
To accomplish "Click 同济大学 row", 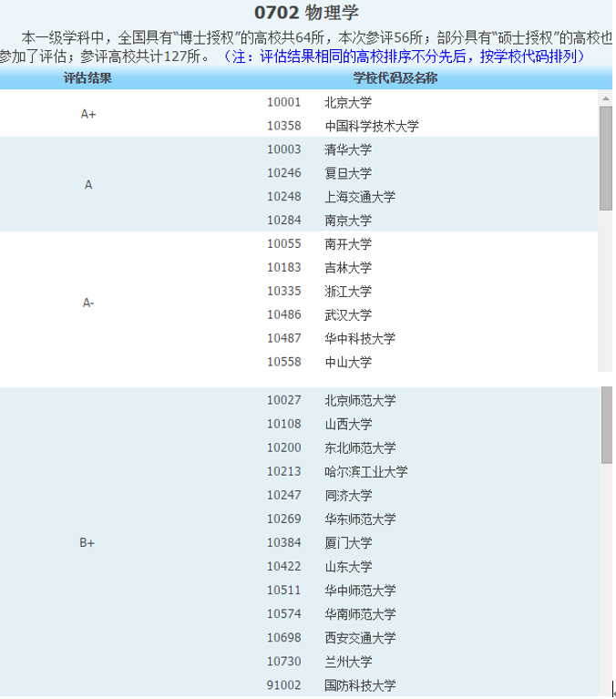I will pyautogui.click(x=348, y=495).
